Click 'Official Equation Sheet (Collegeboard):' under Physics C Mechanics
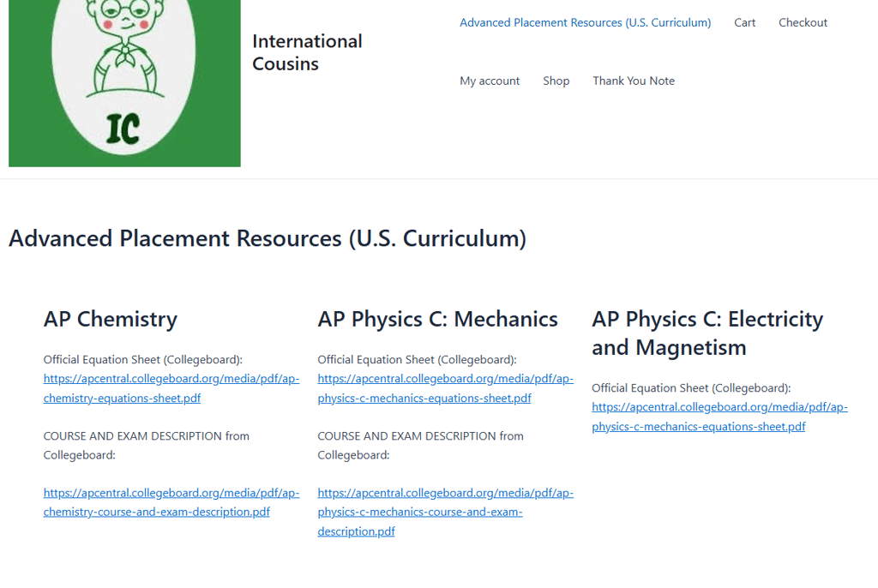Screen dimensions: 878x588 coord(418,359)
